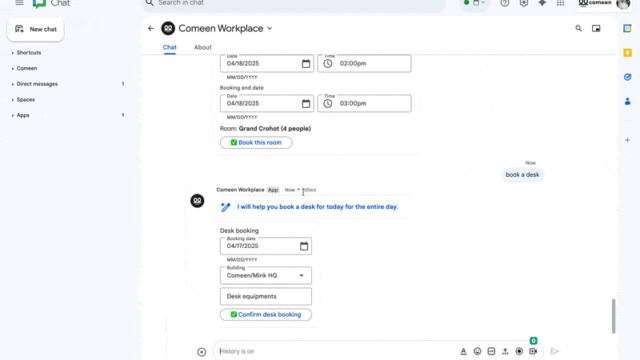
Task: Open the Building dropdown Comeen/Mink HQ
Action: (x=266, y=276)
